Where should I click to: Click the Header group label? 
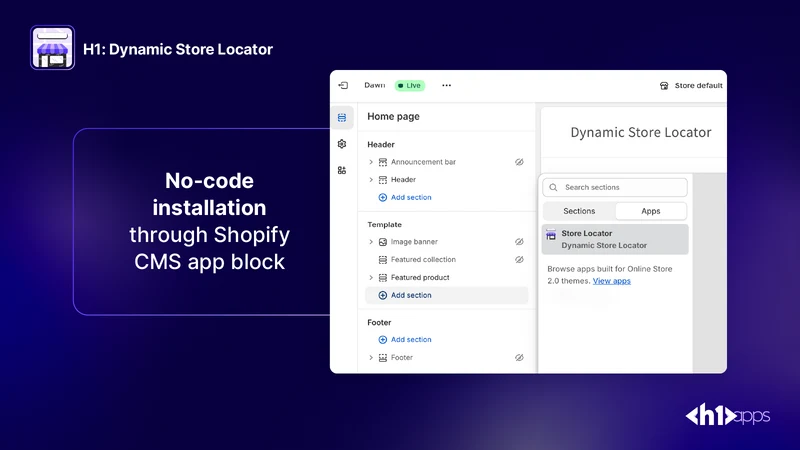pyautogui.click(x=381, y=144)
